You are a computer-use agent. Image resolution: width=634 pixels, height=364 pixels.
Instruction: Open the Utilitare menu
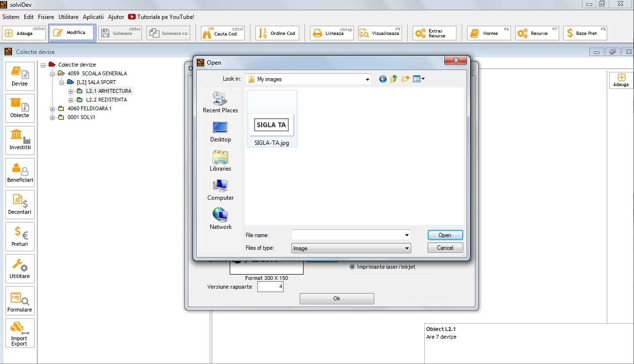(x=68, y=17)
